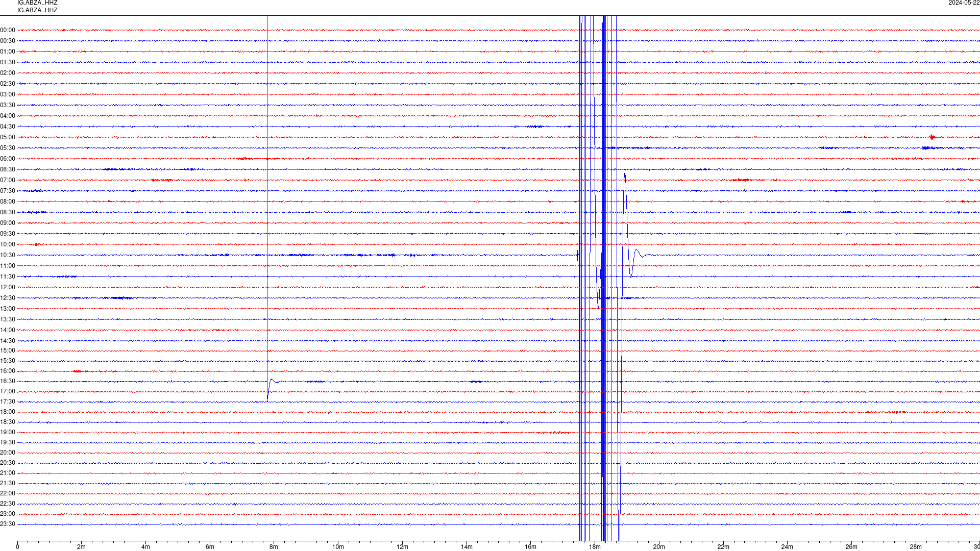The width and height of the screenshot is (980, 551).
Task: Click the 12:00 time row label
Action: [x=8, y=287]
